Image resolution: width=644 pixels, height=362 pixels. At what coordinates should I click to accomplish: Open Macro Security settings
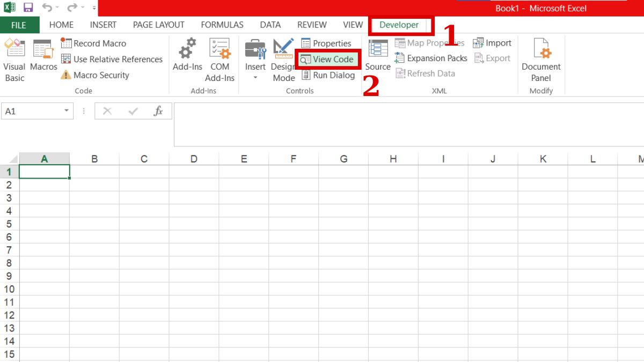click(95, 75)
